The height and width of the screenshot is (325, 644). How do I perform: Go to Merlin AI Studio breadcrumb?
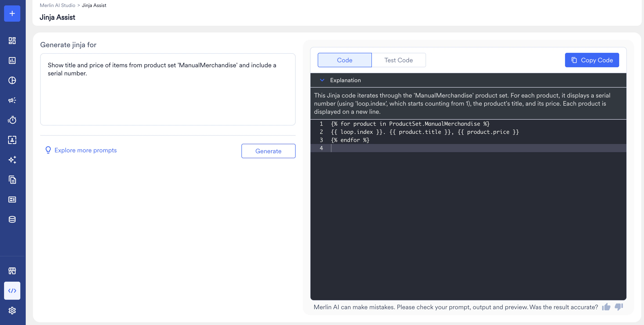click(57, 5)
